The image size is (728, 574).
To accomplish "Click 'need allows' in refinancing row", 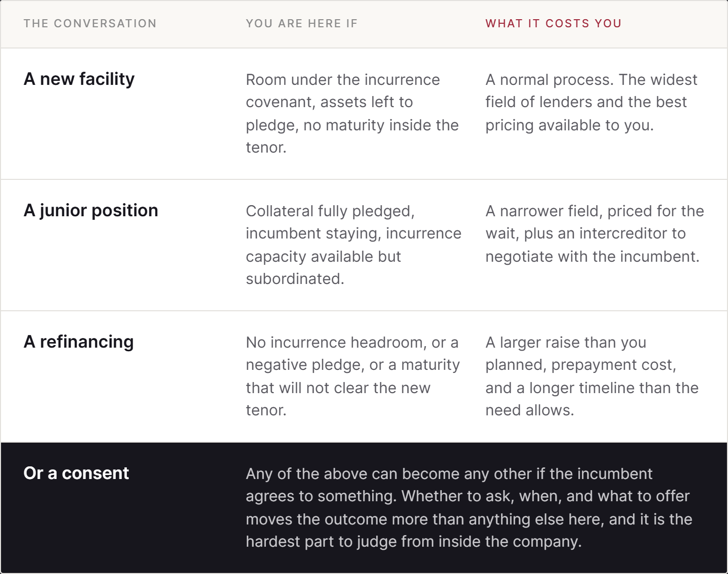I will tap(530, 410).
